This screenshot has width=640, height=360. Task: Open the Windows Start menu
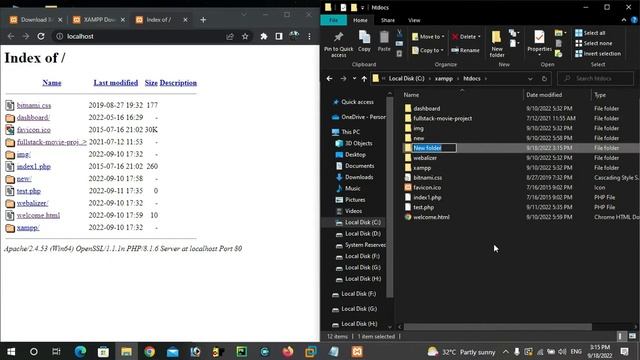coord(11,351)
